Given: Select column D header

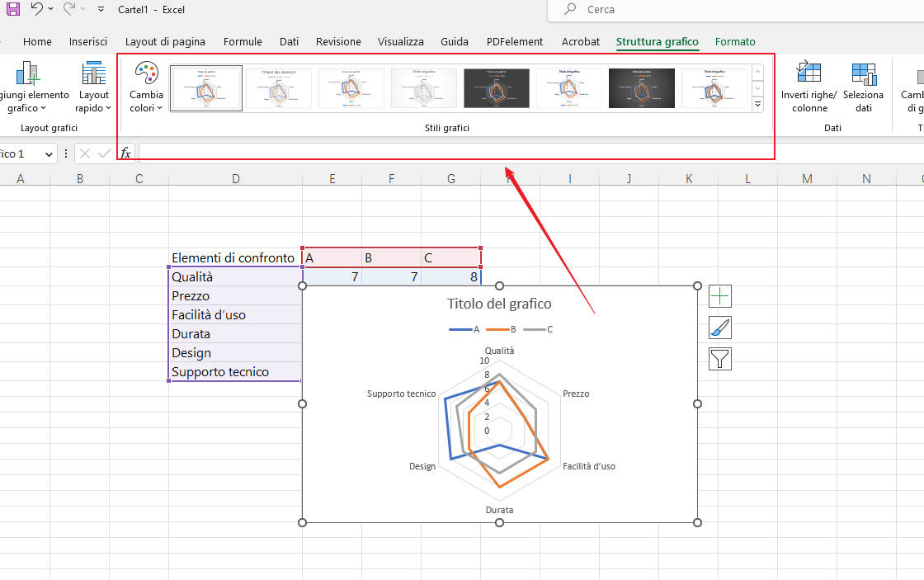Looking at the screenshot, I should pyautogui.click(x=235, y=178).
